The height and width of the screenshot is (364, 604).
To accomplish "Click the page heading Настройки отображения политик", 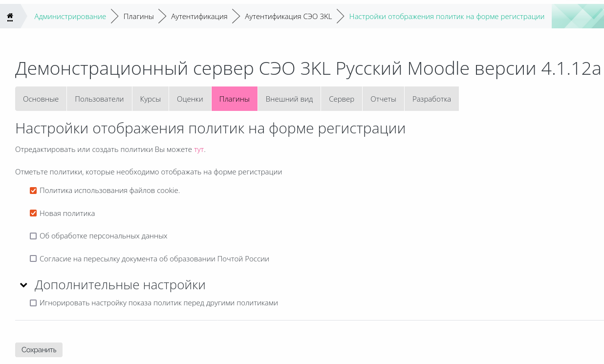I will click(210, 128).
